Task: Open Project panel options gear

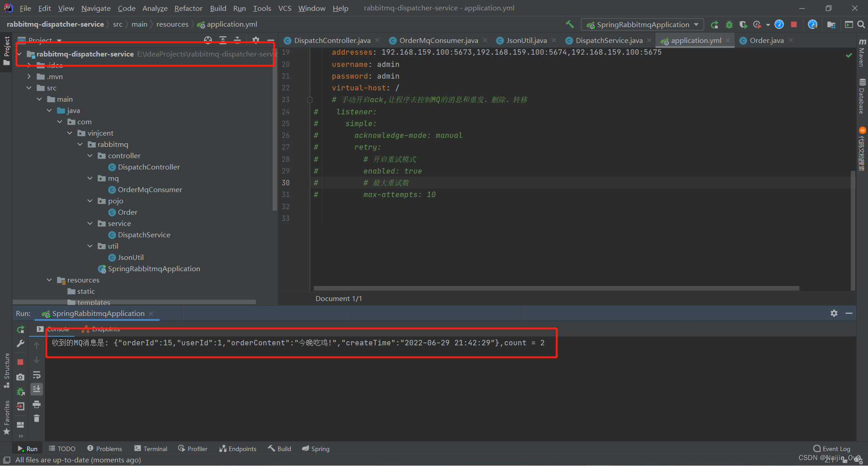Action: click(x=256, y=40)
